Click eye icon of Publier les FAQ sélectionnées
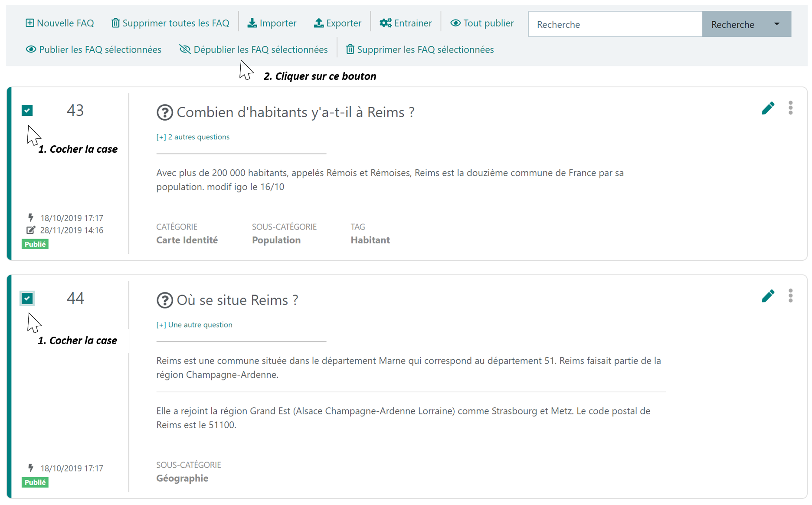 (31, 49)
